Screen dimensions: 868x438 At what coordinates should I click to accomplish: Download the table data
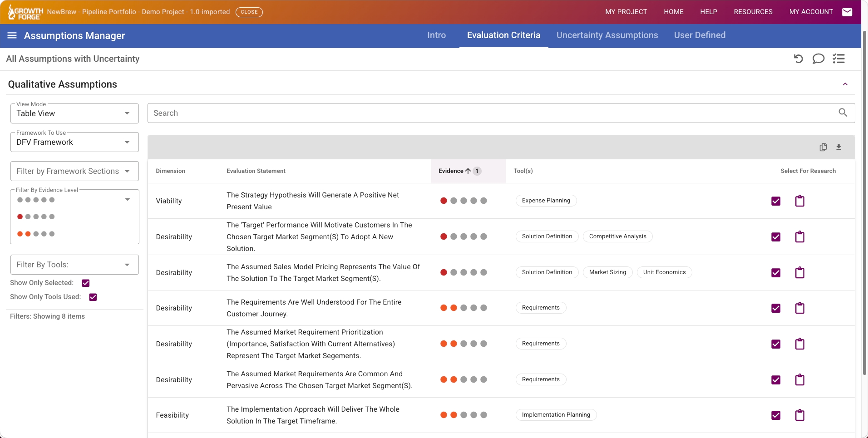pyautogui.click(x=838, y=147)
